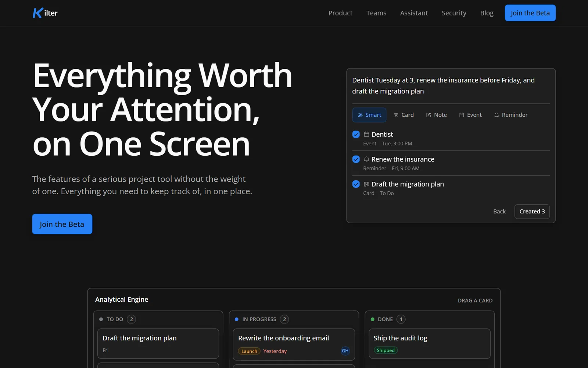The width and height of the screenshot is (588, 368).
Task: Visit the Blog link
Action: tap(487, 13)
